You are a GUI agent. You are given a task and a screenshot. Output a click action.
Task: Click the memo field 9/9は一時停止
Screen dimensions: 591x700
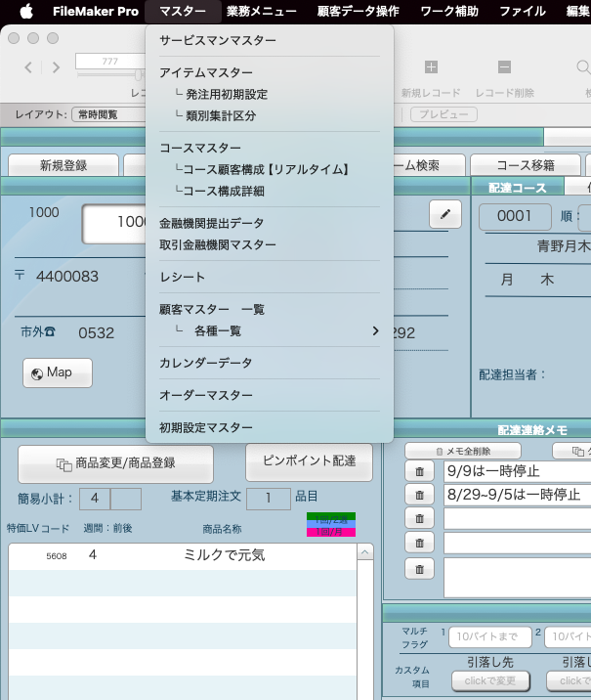coord(518,471)
